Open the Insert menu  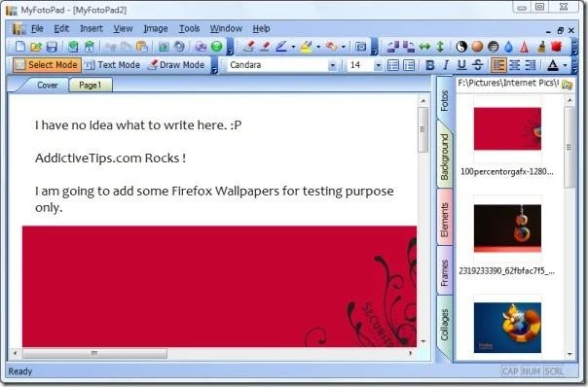click(x=92, y=28)
